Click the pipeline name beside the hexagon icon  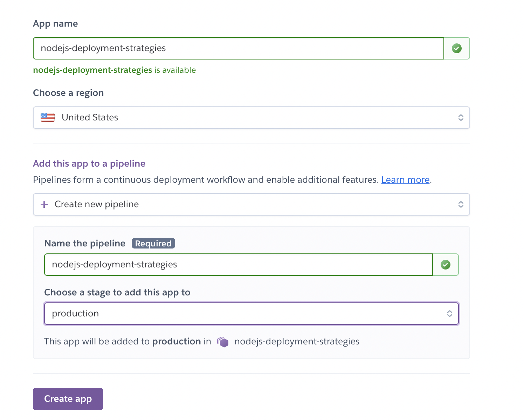pos(297,342)
